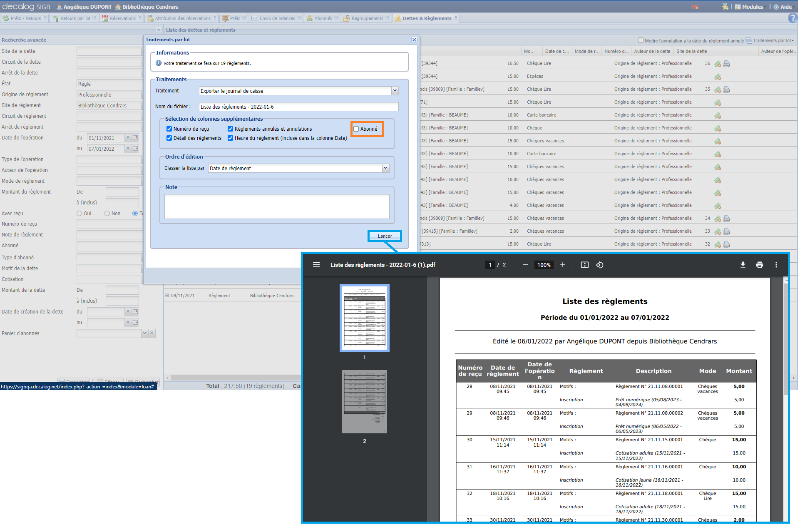The width and height of the screenshot is (800, 532).
Task: Download the PDF with the download icon
Action: (x=743, y=265)
